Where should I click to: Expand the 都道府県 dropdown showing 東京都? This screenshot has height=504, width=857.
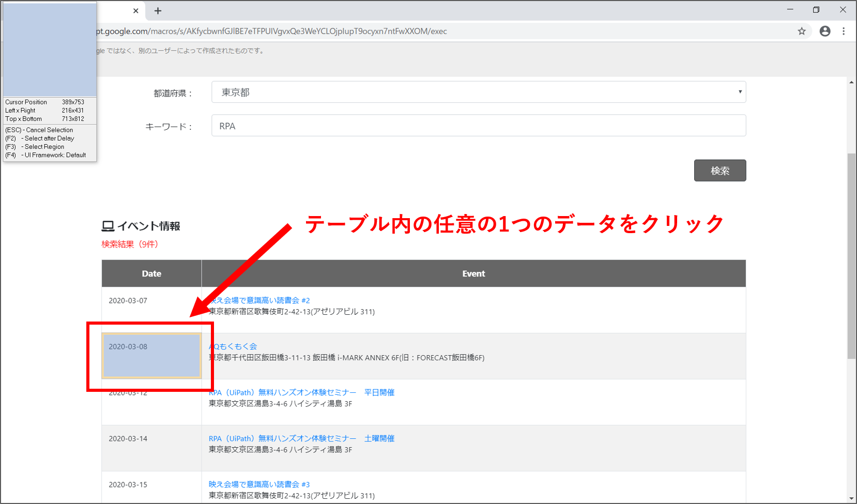[478, 93]
